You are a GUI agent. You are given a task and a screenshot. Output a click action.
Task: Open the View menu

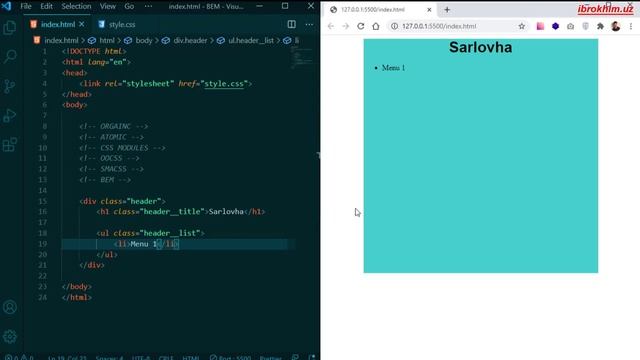click(x=108, y=6)
